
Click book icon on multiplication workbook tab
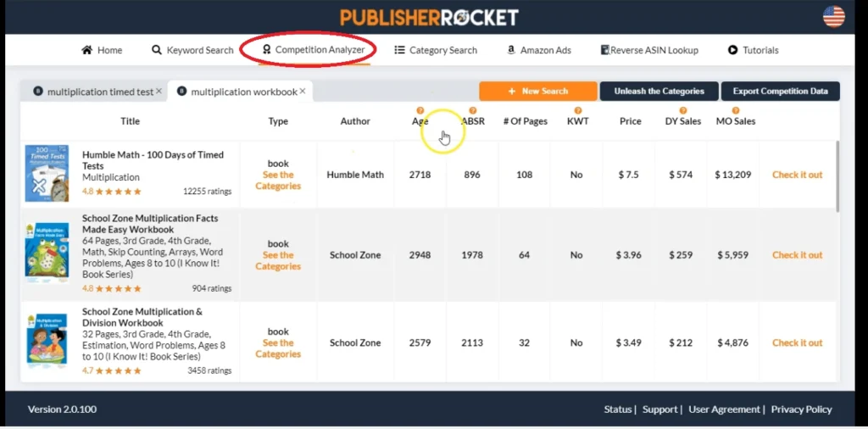tap(181, 92)
